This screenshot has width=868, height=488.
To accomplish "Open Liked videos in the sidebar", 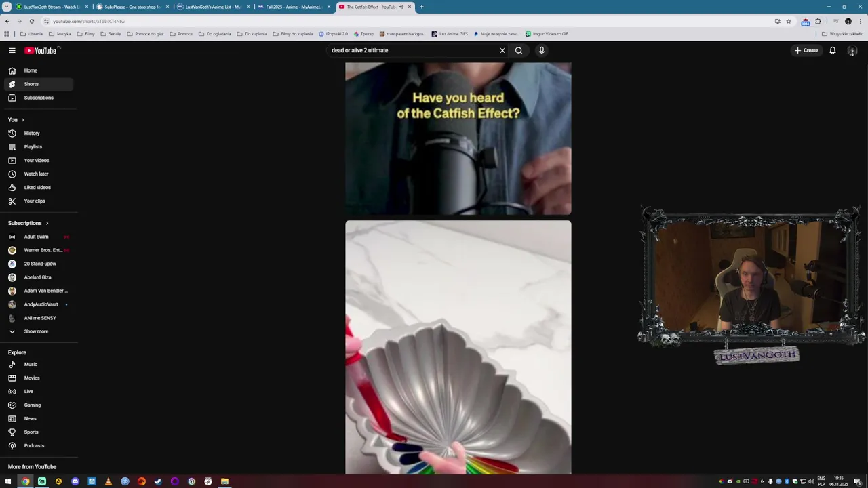I will [39, 188].
